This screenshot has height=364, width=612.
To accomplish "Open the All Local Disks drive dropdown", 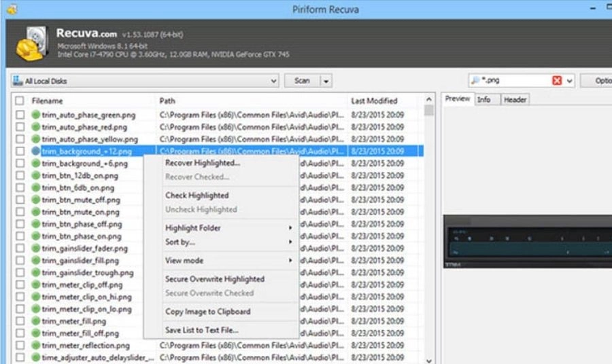I will [x=273, y=81].
